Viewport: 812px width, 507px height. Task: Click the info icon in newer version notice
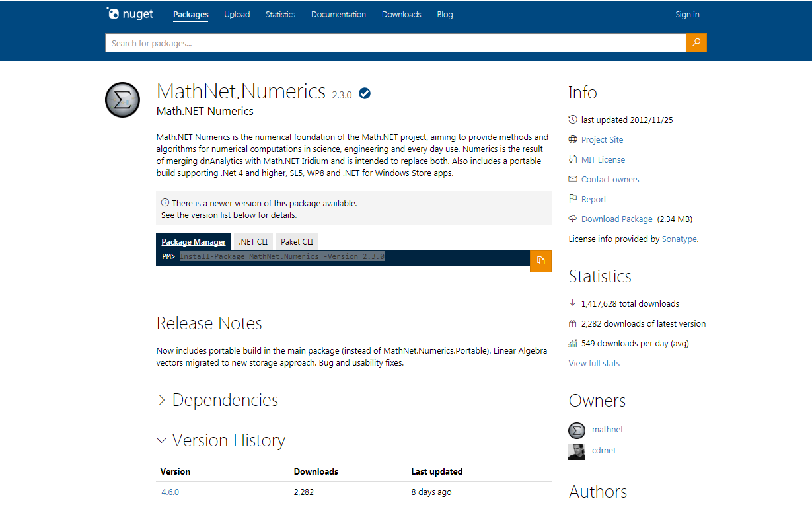click(165, 203)
